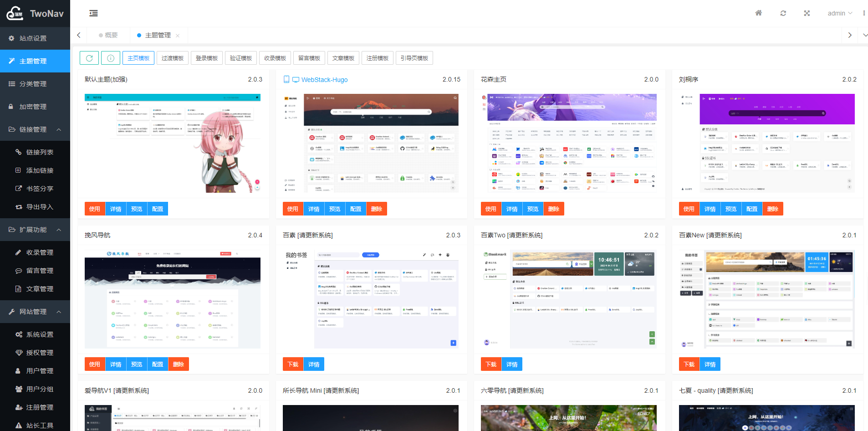Select the 文章模板 template filter
The image size is (868, 431).
pyautogui.click(x=343, y=58)
